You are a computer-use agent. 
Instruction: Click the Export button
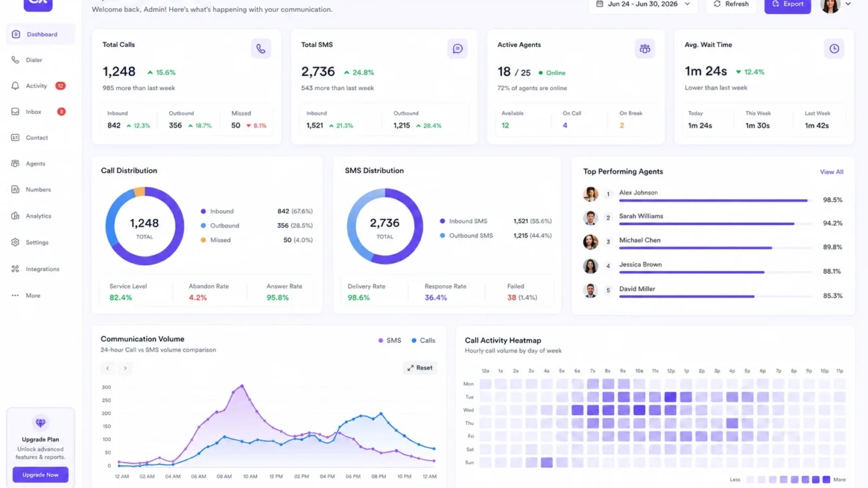point(788,5)
